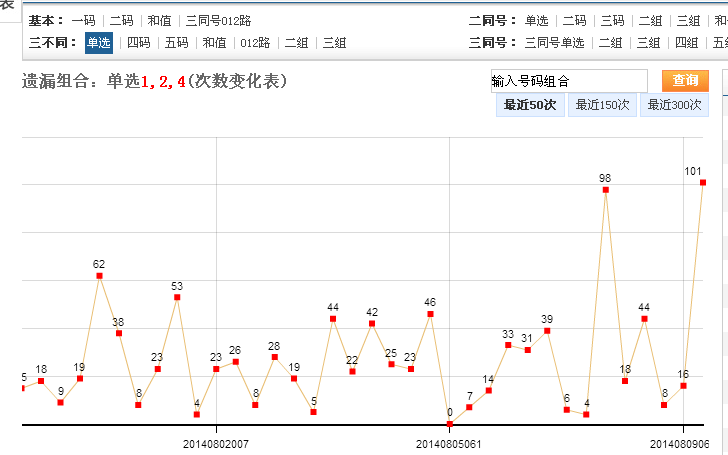Click the chart data point labeled 98
The image size is (728, 455).
click(x=605, y=190)
